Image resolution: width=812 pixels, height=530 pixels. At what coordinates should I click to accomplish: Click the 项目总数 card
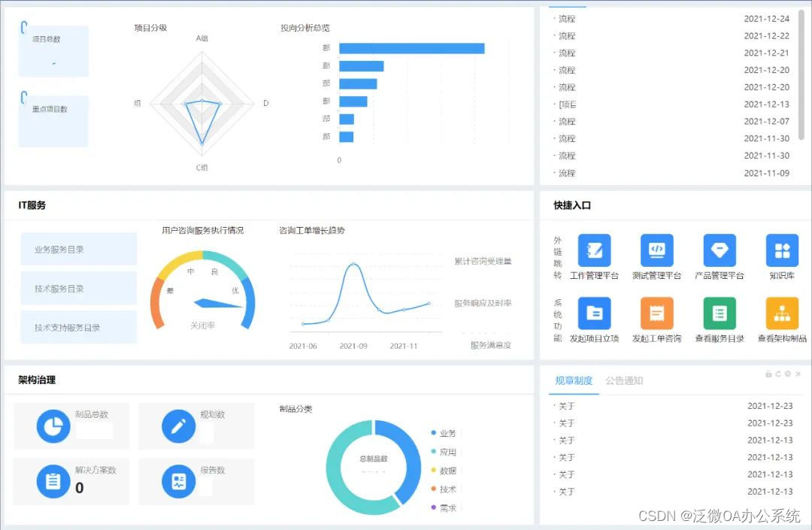[53, 51]
